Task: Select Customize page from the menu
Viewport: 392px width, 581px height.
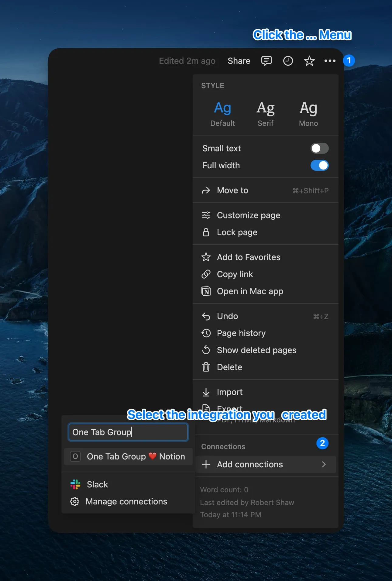Action: [x=248, y=215]
